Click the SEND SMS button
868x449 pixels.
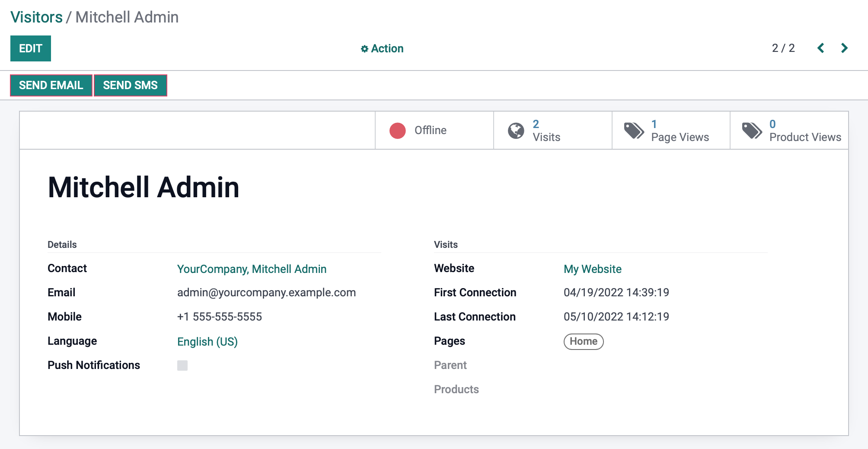[130, 85]
